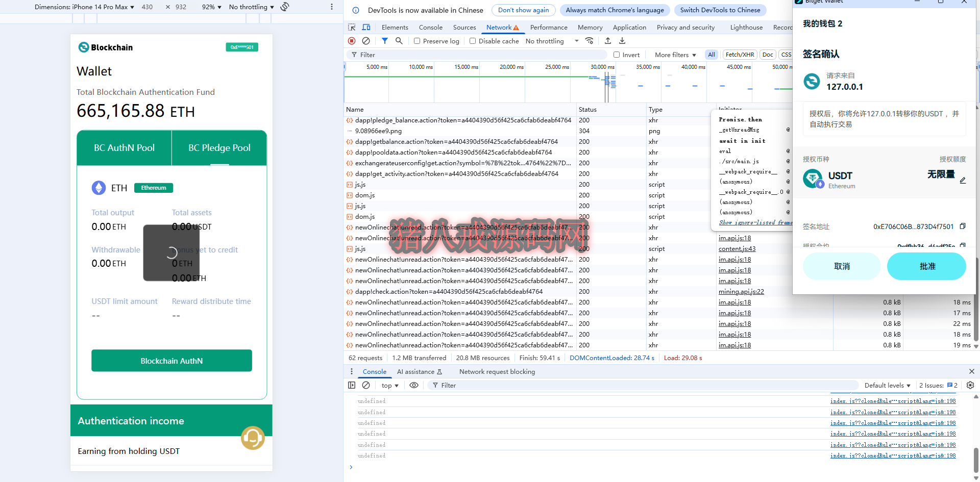980x482 pixels.
Task: Open content.js:43 initiator link
Action: click(737, 248)
